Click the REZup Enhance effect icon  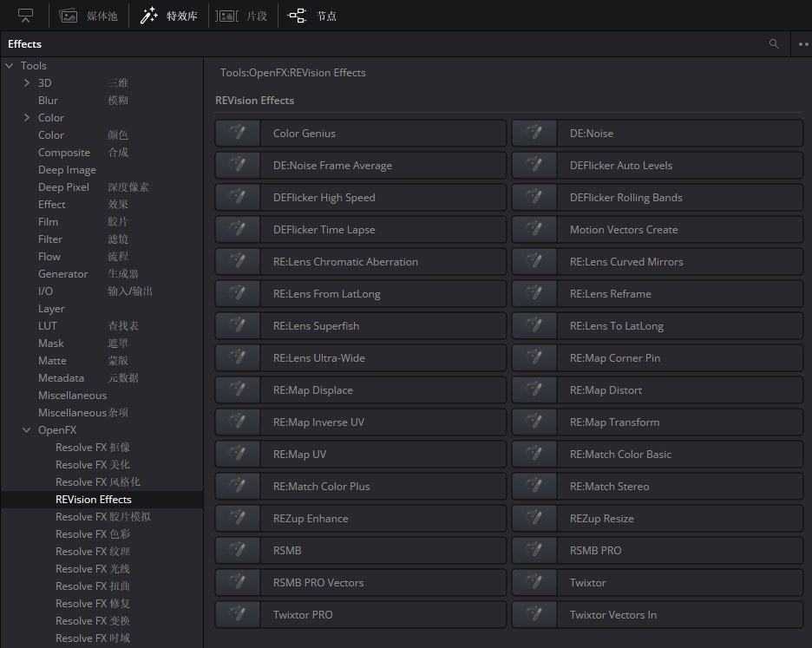tap(238, 519)
